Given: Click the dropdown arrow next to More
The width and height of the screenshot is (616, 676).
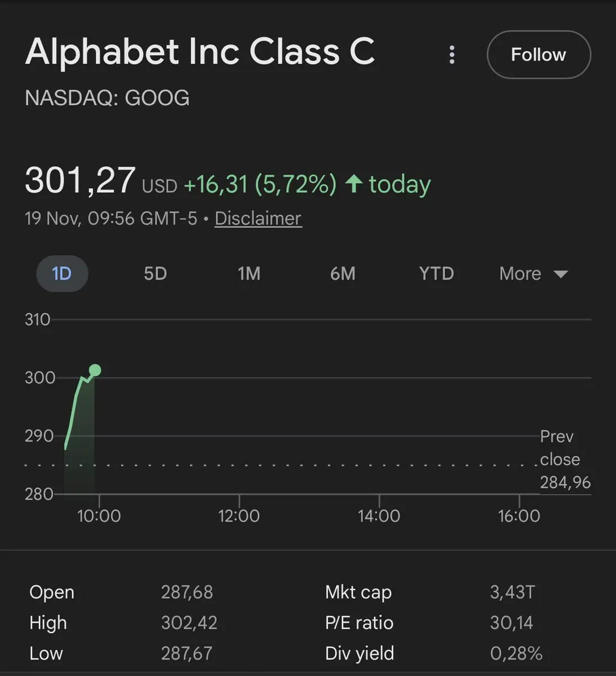Looking at the screenshot, I should pos(560,274).
